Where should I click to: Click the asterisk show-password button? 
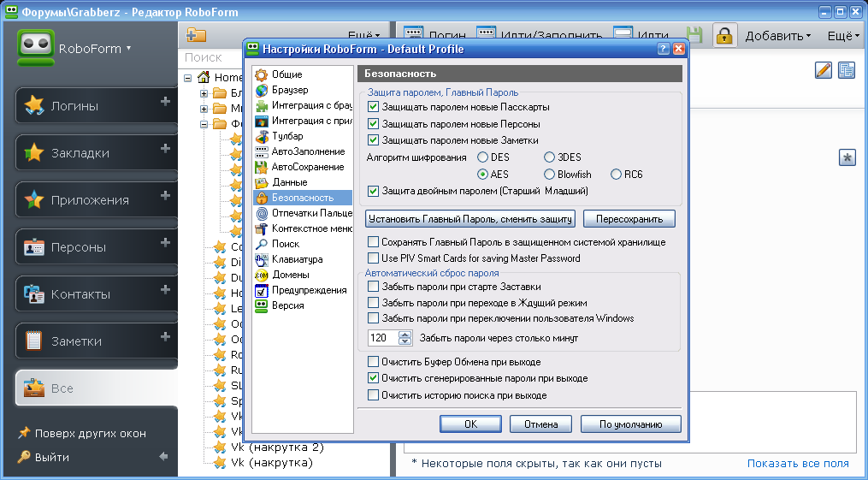coord(847,157)
